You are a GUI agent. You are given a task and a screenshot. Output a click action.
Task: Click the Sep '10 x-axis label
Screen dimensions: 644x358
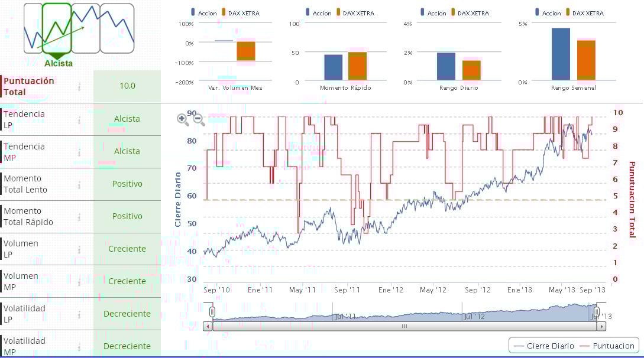pos(216,290)
